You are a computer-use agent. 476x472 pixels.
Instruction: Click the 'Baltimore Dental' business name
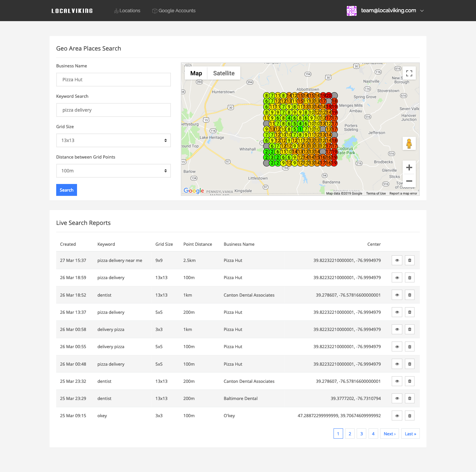(241, 398)
